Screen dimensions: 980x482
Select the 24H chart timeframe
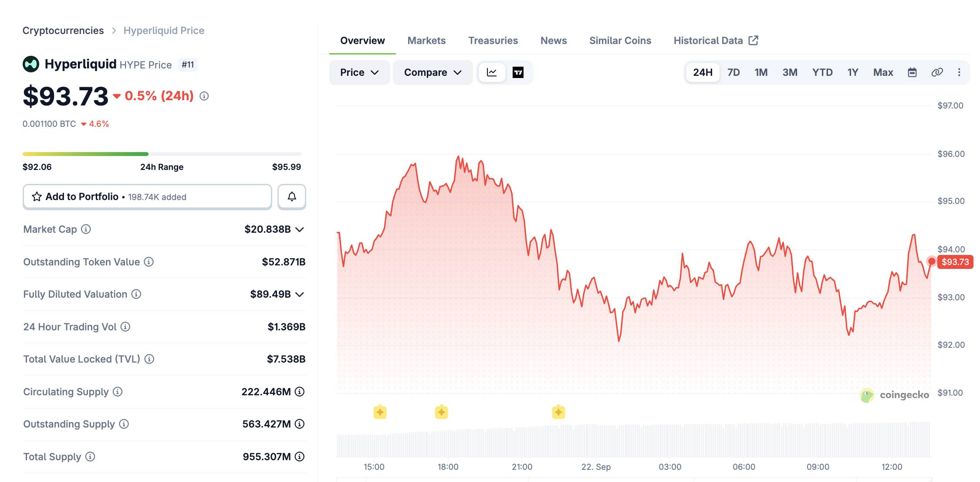coord(703,72)
